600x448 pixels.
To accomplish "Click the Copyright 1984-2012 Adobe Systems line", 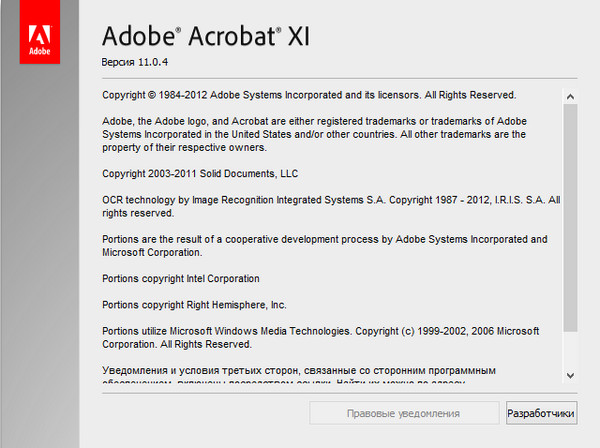I will (309, 95).
